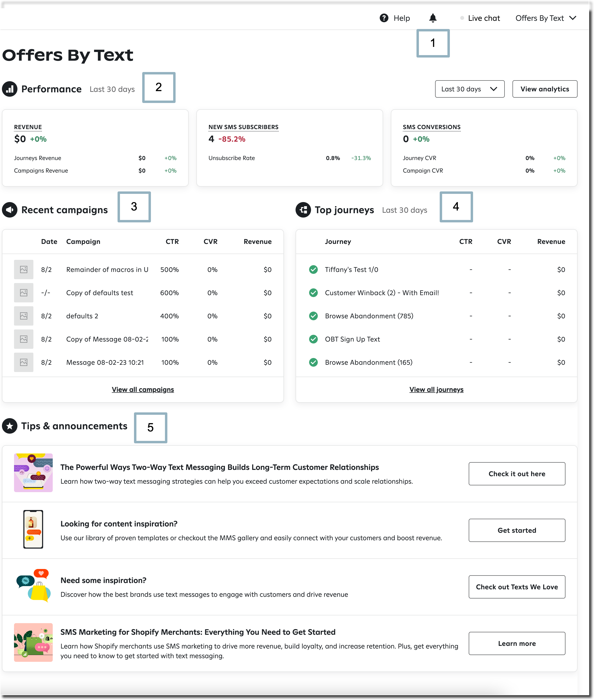
Task: Click Learn more on the Shopify SMS guide
Action: coord(517,643)
